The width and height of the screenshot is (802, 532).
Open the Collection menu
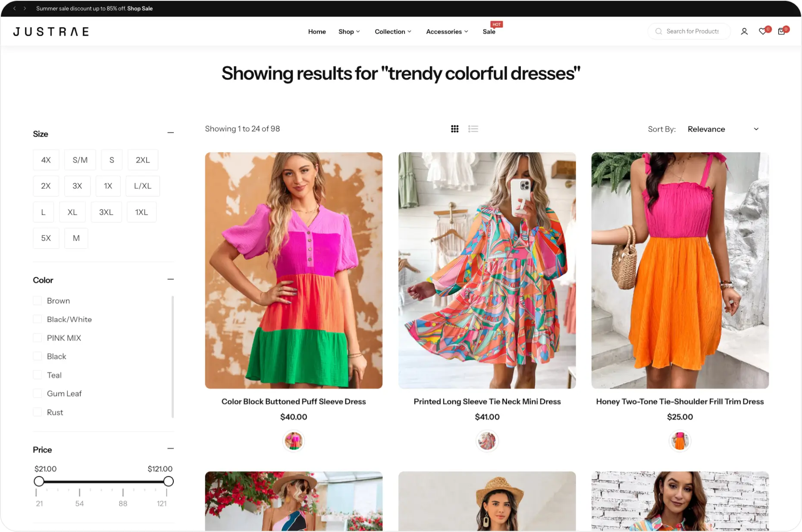click(x=393, y=31)
